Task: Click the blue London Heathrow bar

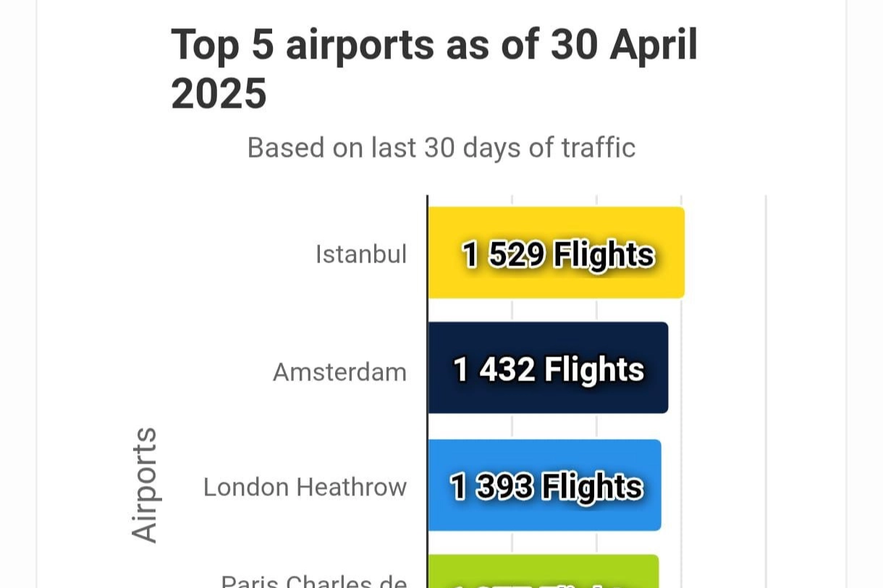Action: coord(544,485)
